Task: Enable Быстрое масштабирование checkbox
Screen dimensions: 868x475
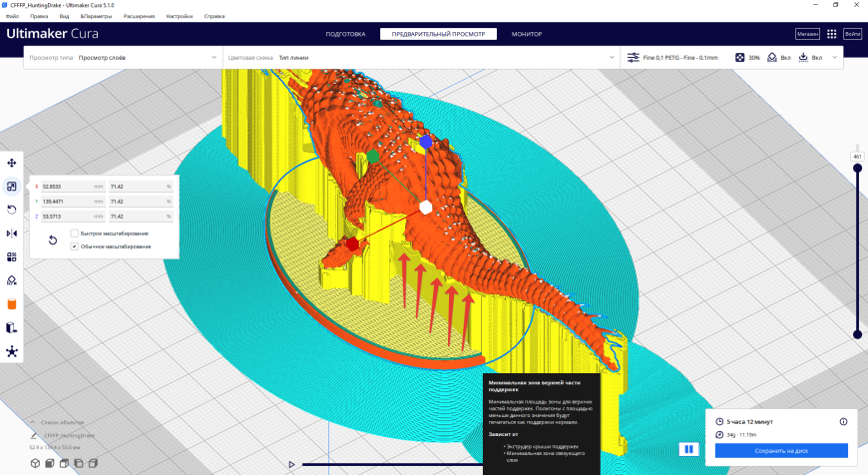Action: 74,234
